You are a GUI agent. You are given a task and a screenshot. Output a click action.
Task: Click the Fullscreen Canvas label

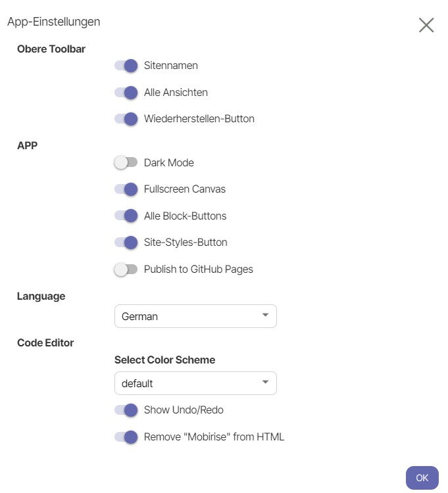click(184, 189)
